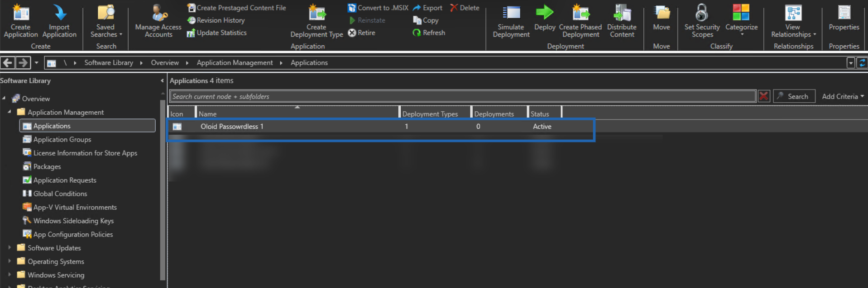This screenshot has width=868, height=288.
Task: Select Application Requests node
Action: [x=65, y=180]
